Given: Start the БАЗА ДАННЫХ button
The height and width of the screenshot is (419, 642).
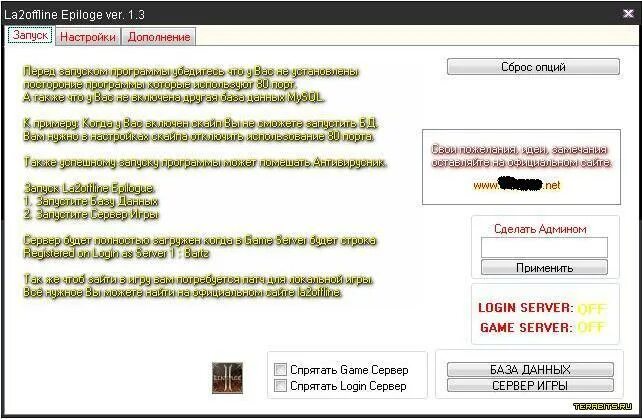Looking at the screenshot, I should [x=530, y=370].
